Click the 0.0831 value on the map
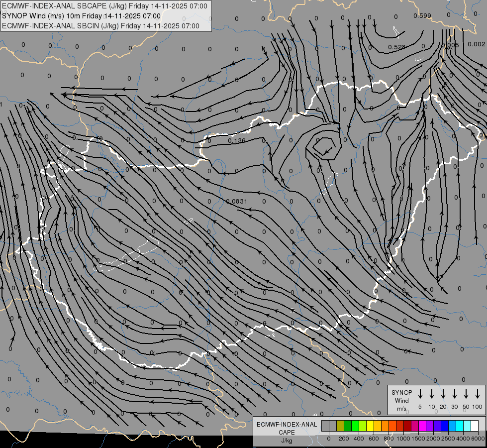This screenshot has width=487, height=448. [x=237, y=202]
